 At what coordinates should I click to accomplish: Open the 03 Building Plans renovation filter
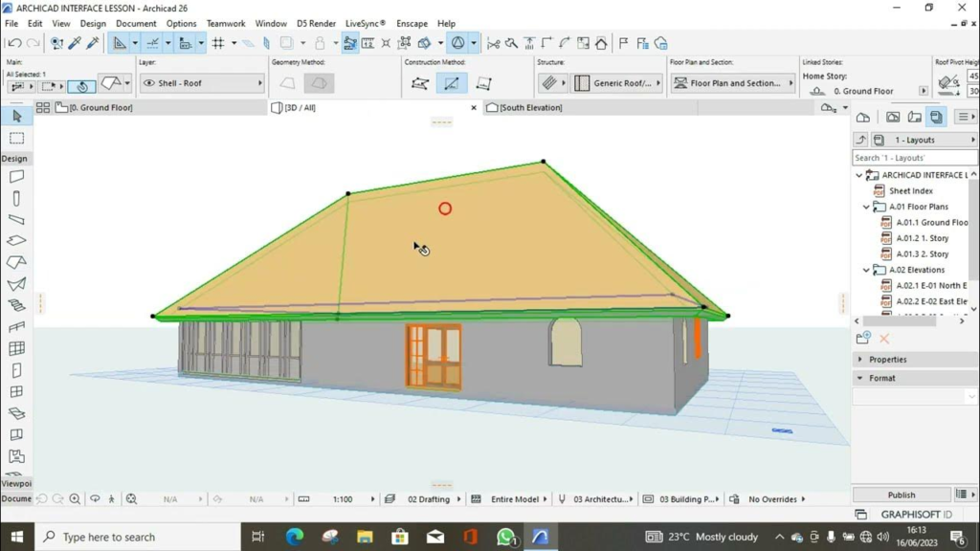point(689,499)
